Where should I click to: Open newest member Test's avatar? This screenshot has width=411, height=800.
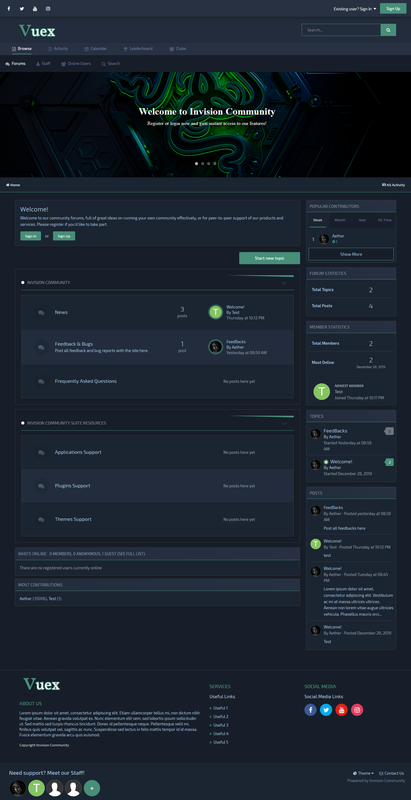coord(321,392)
